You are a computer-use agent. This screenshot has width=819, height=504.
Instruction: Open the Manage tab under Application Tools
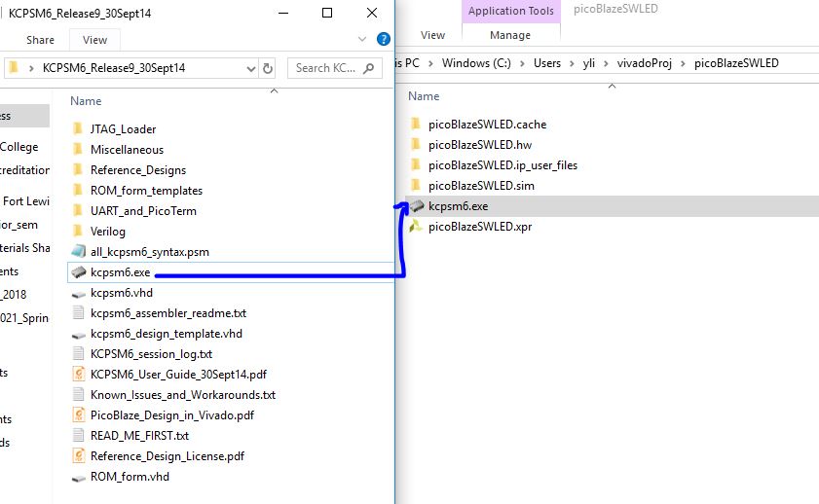point(510,35)
